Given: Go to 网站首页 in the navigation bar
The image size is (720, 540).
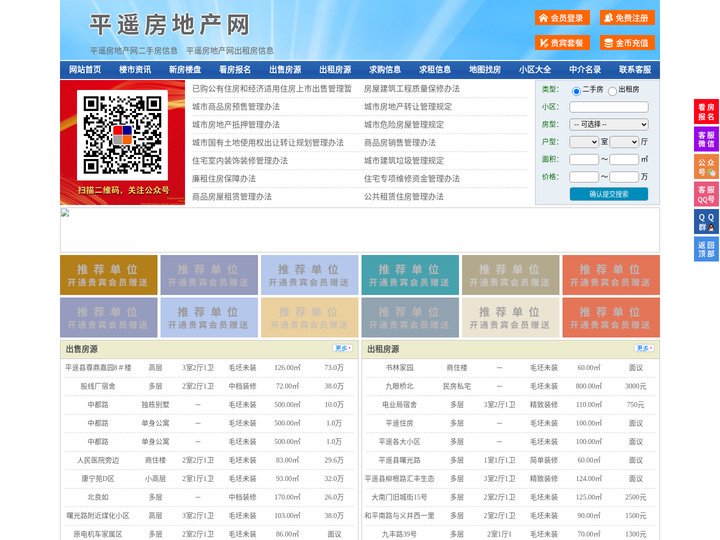Looking at the screenshot, I should coord(85,70).
